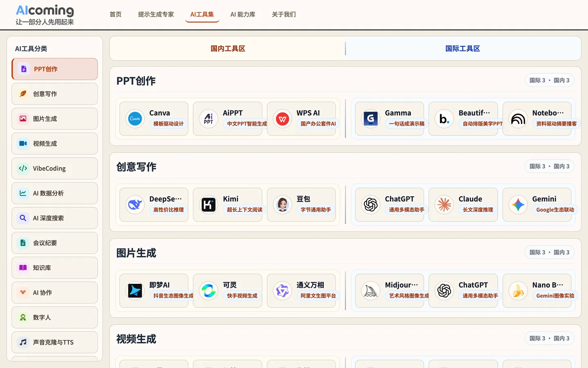Click the 国际 3 · 国内 3 badge beside PPT创作
588x368 pixels.
click(549, 81)
